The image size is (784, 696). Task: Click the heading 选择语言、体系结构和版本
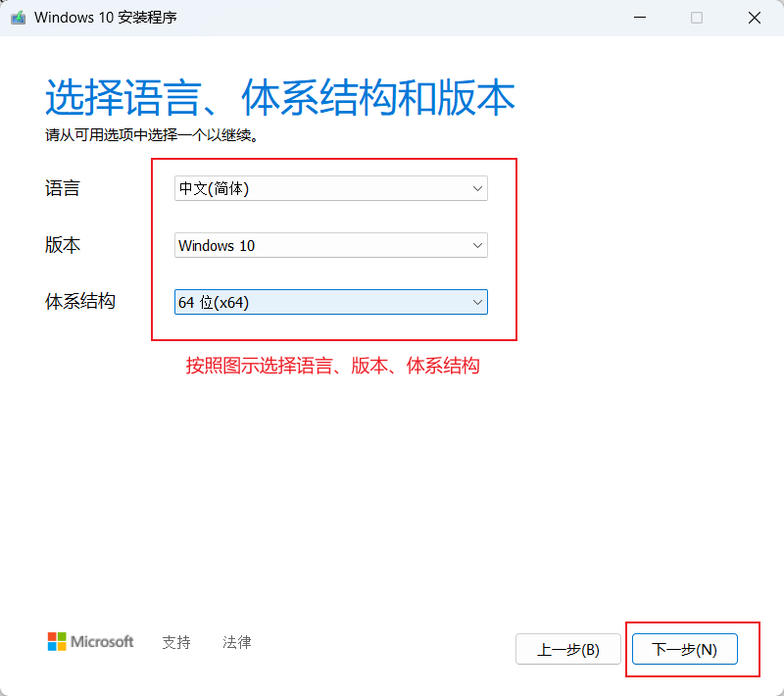(x=280, y=97)
